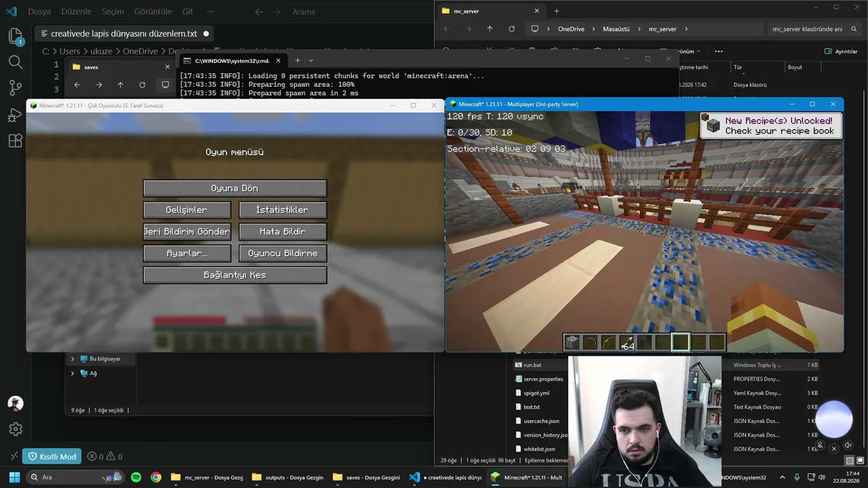Click Bağlantıyı Kes to disconnect
The image size is (868, 488).
coord(235,274)
